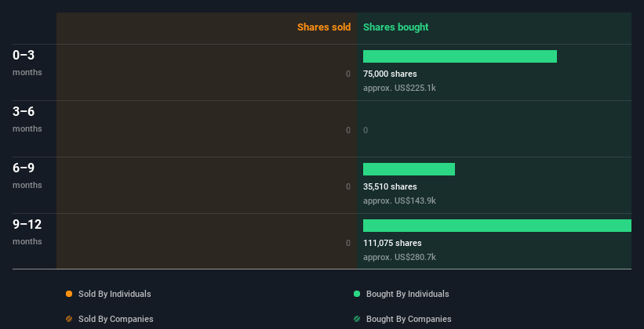Screen dimensions: 644x329
Task: Click the green Bought By Individuals legend dot
Action: pyautogui.click(x=357, y=294)
